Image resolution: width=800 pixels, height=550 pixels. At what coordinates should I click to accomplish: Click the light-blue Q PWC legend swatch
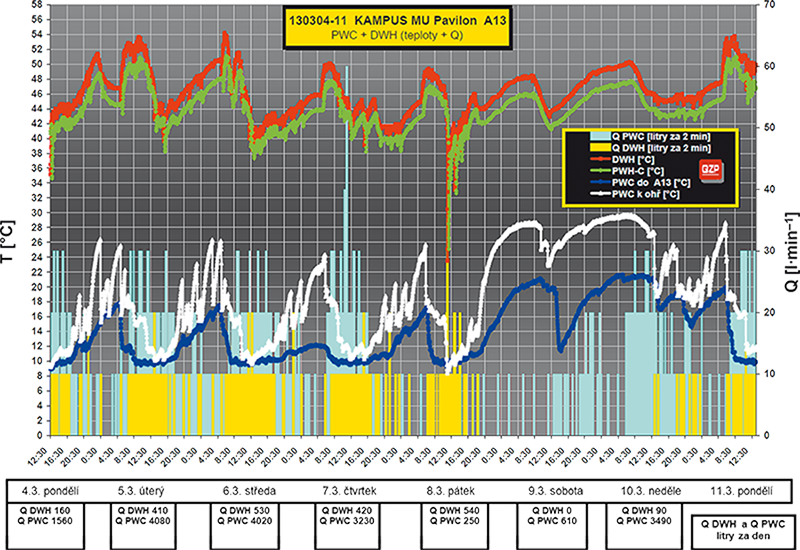pyautogui.click(x=601, y=137)
